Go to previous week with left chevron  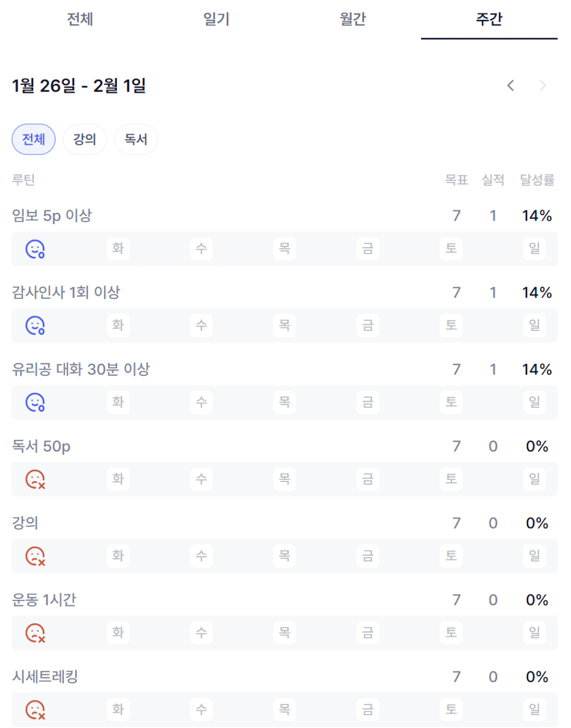510,85
